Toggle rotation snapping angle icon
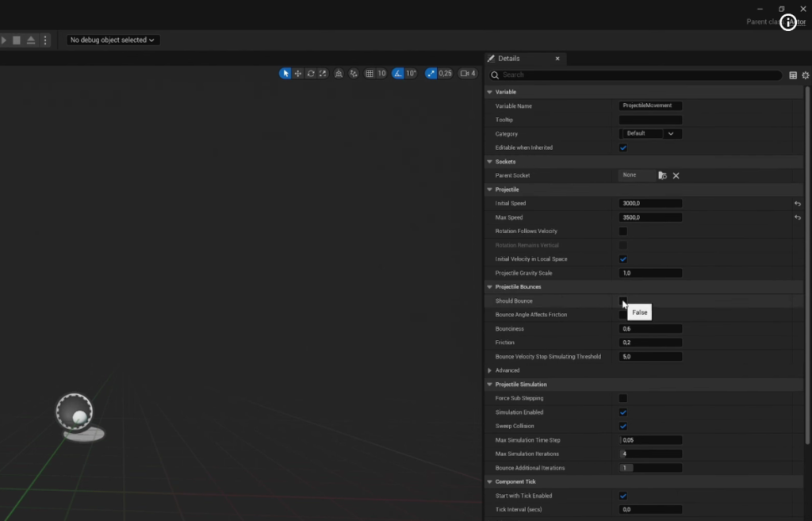Screen dimensions: 812x521 (398, 74)
